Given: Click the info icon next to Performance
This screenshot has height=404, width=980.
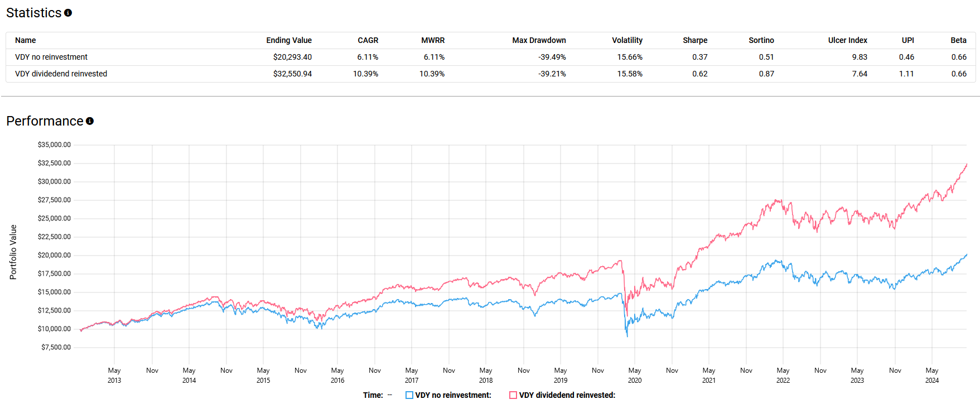Looking at the screenshot, I should pyautogui.click(x=90, y=121).
